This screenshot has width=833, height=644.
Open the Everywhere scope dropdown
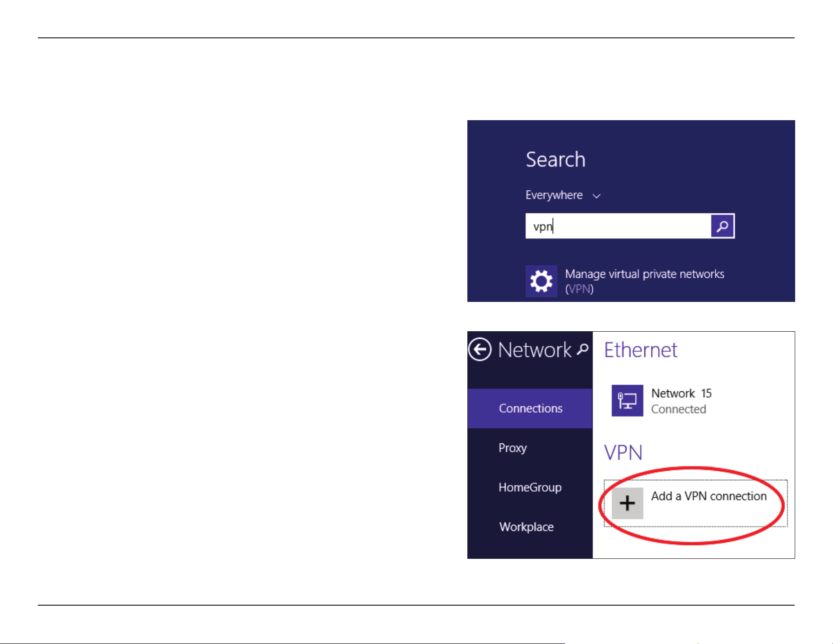click(x=563, y=195)
